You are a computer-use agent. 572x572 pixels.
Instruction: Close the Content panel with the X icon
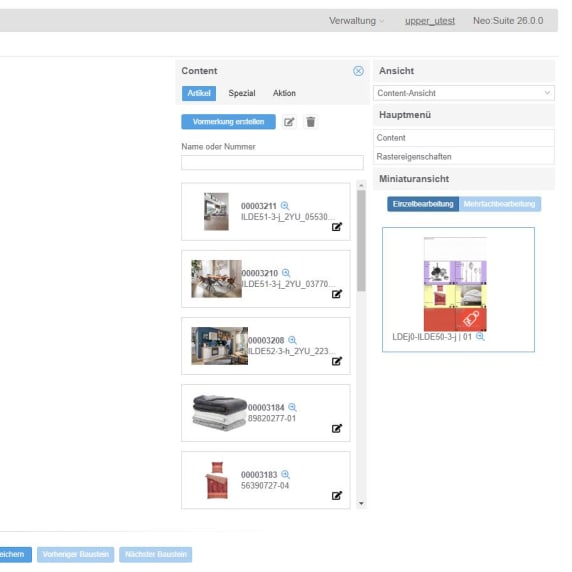pos(358,71)
